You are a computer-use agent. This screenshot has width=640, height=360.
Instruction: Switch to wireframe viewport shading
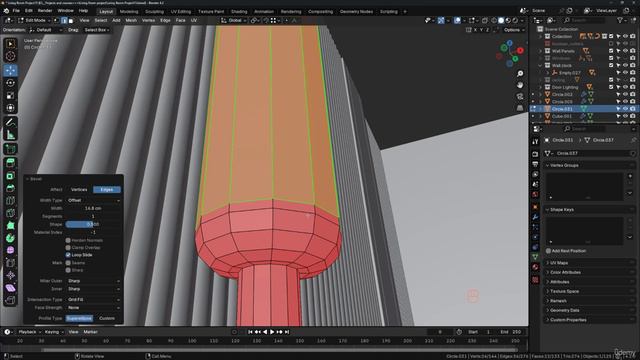[494, 20]
